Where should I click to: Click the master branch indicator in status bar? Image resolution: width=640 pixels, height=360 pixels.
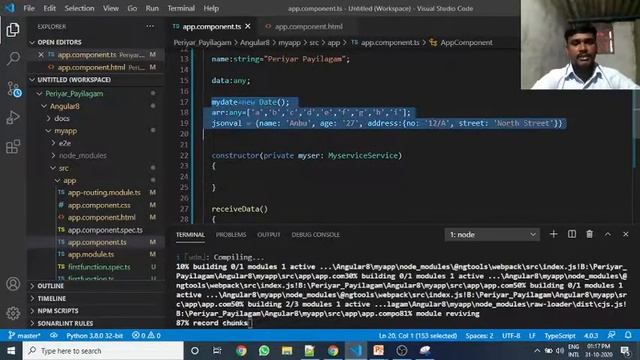[24, 336]
